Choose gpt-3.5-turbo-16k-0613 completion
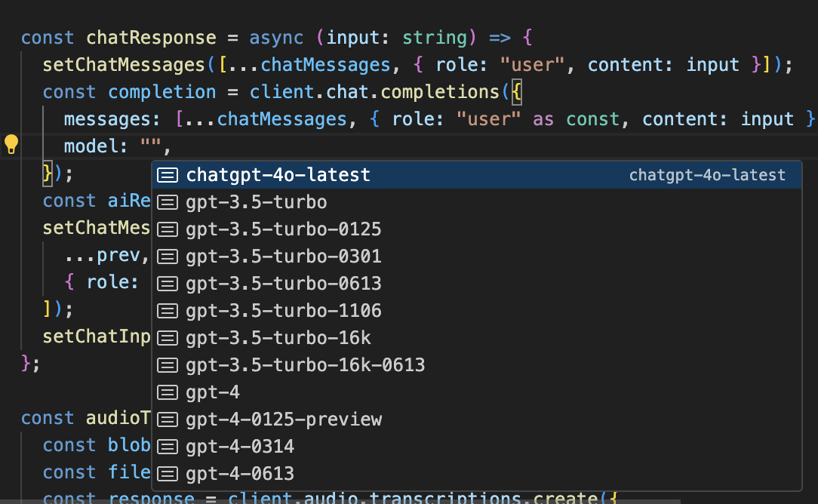This screenshot has height=504, width=818. [477, 364]
